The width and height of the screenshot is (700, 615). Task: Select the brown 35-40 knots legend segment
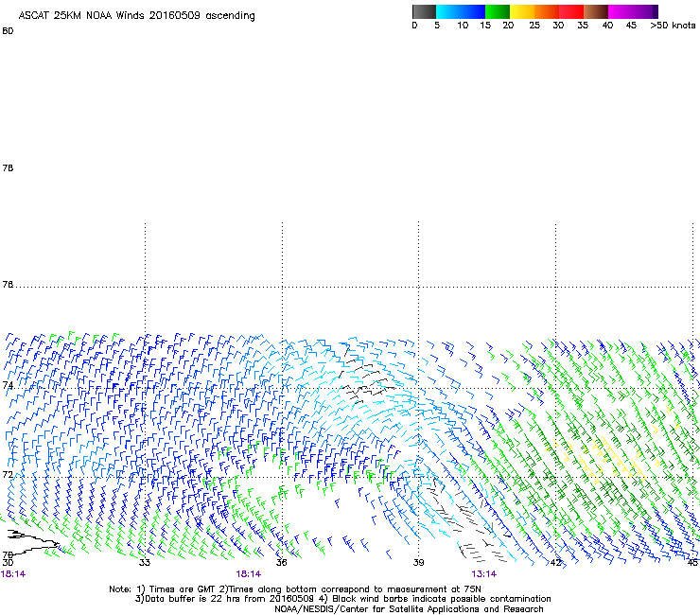click(x=596, y=11)
